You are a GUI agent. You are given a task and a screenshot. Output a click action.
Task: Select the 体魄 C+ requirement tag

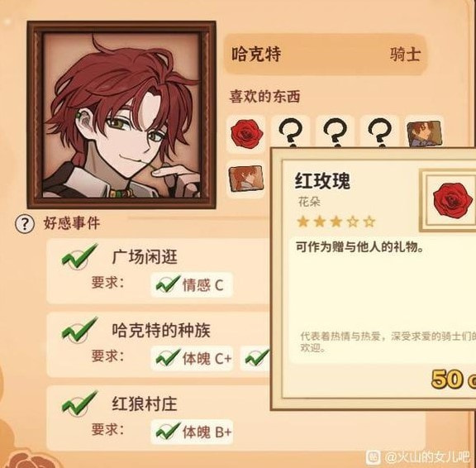point(193,358)
